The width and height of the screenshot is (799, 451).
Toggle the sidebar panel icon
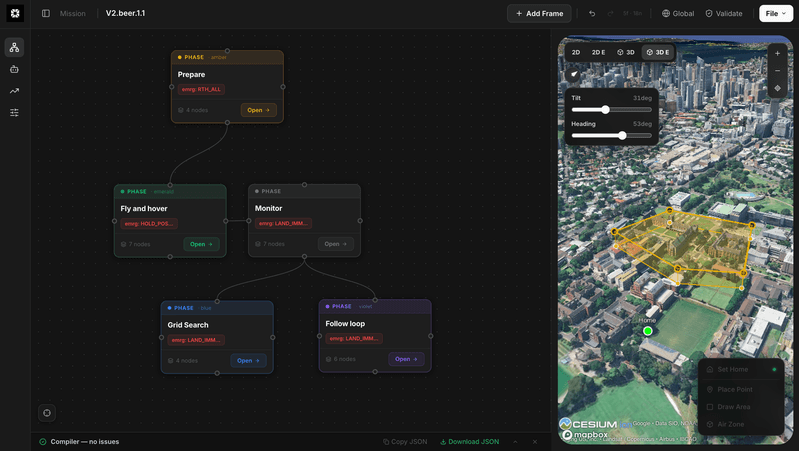[x=46, y=13]
